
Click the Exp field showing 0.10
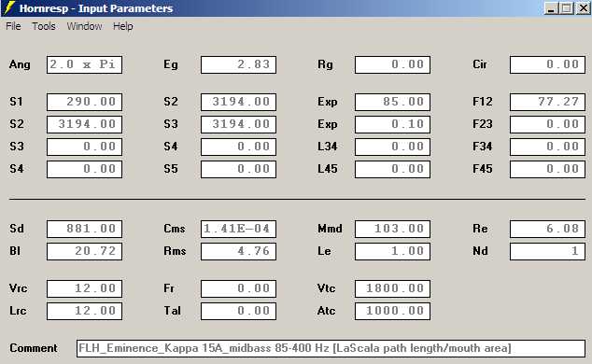point(393,124)
